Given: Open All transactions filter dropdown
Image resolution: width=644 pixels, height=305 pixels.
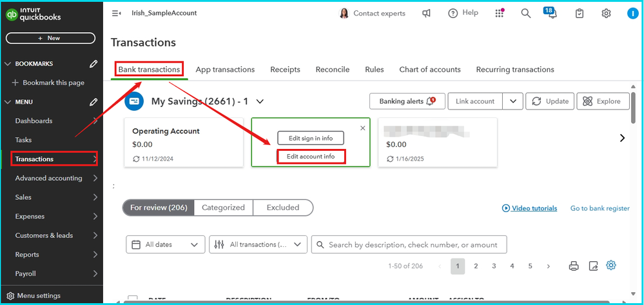Looking at the screenshot, I should point(258,244).
